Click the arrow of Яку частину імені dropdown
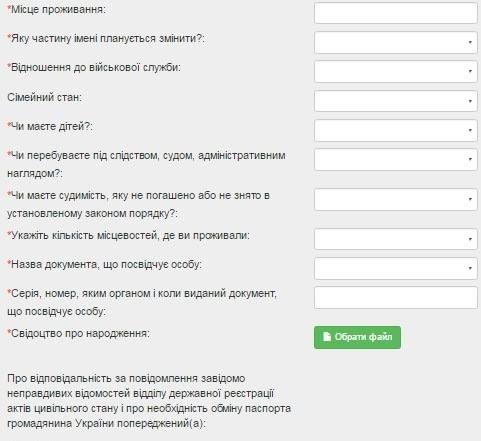Screen dimensions: 481x441 [x=470, y=42]
